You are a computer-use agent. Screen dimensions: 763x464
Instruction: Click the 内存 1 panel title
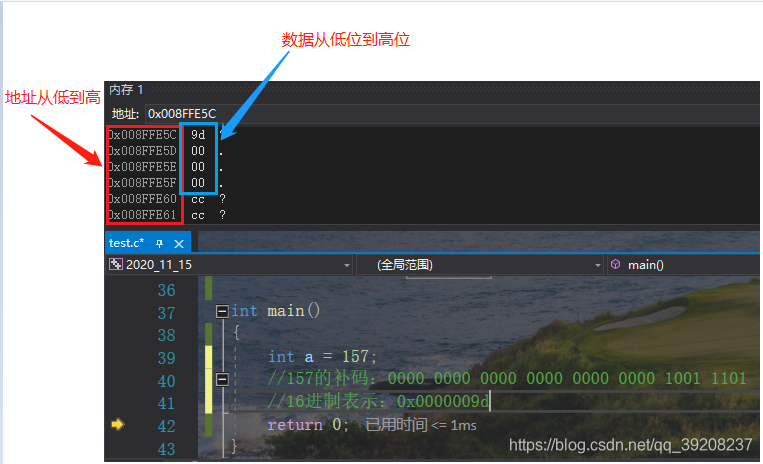tap(126, 90)
